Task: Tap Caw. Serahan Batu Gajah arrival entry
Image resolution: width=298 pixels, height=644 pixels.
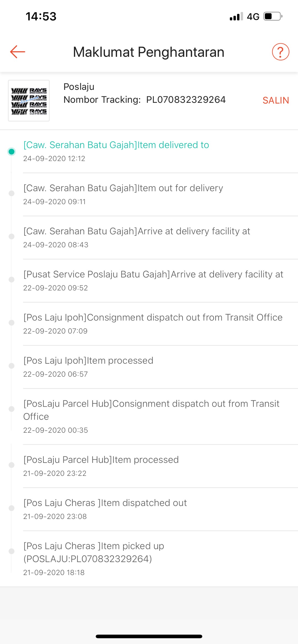Action: [137, 231]
